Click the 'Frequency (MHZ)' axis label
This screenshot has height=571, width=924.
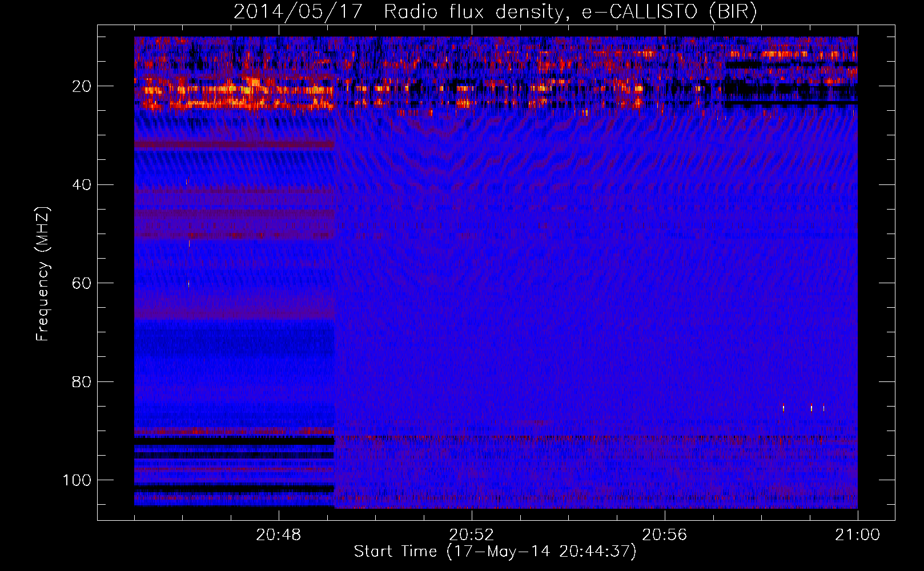click(x=43, y=274)
